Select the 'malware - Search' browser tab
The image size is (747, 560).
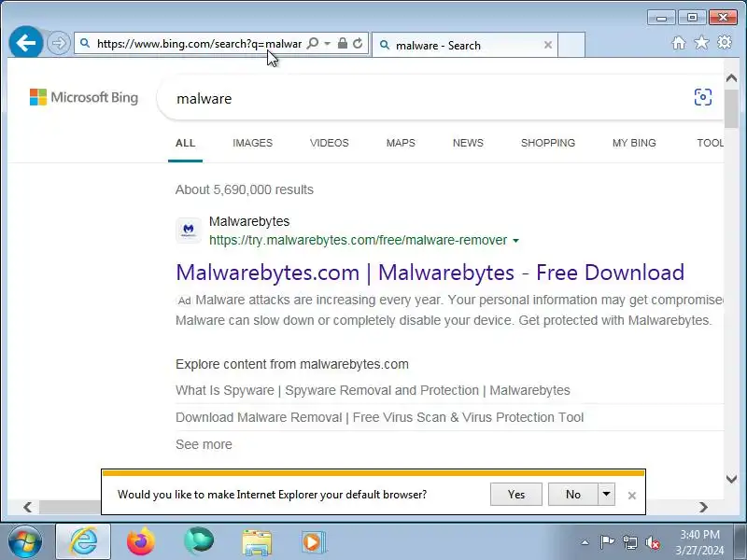coord(464,45)
